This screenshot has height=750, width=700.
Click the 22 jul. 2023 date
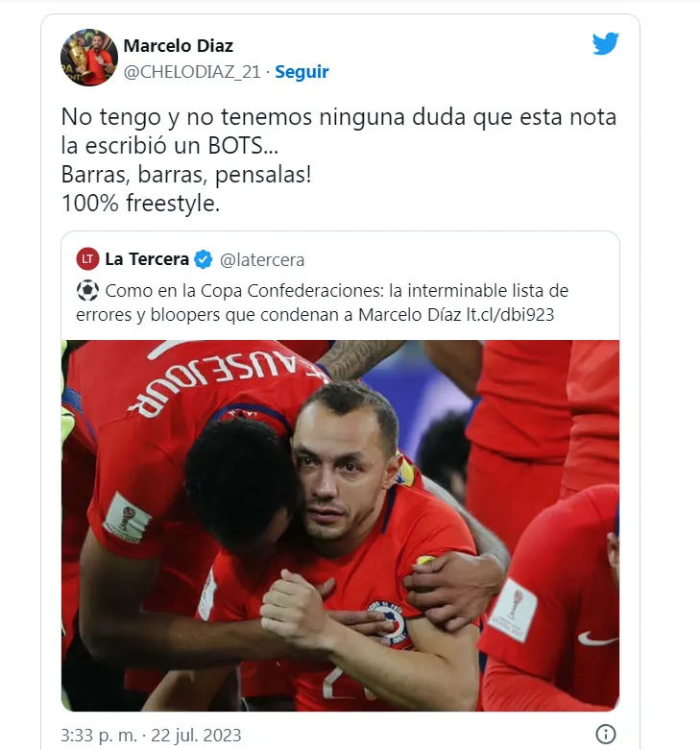tap(197, 736)
